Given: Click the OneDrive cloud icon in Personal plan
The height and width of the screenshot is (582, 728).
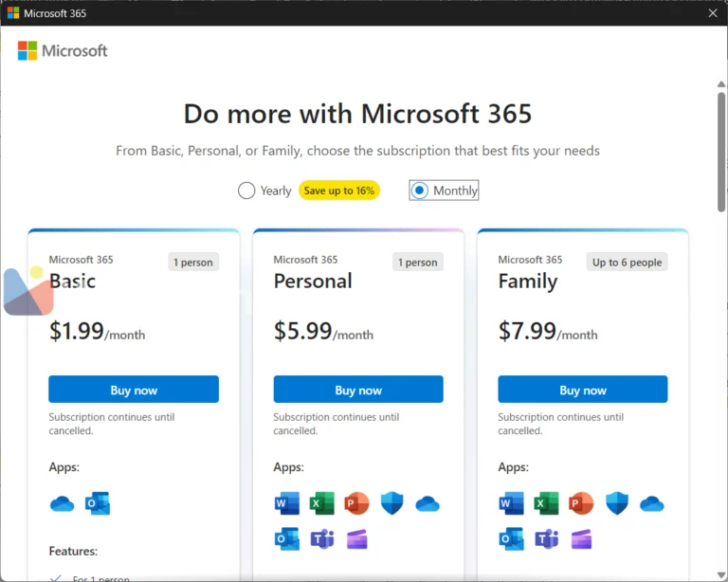Looking at the screenshot, I should (x=428, y=503).
